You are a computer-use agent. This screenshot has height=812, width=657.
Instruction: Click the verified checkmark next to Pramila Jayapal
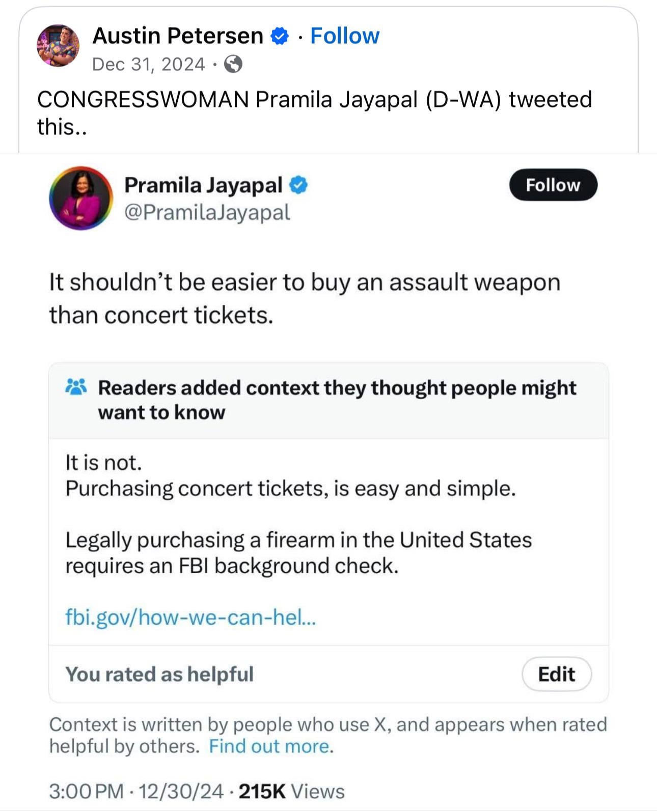pos(298,185)
